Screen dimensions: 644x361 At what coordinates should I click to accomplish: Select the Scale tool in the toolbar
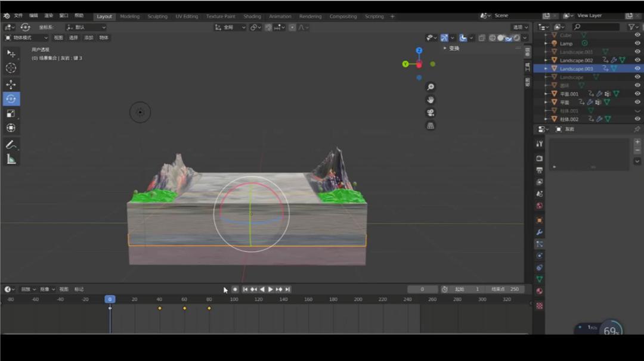[11, 113]
